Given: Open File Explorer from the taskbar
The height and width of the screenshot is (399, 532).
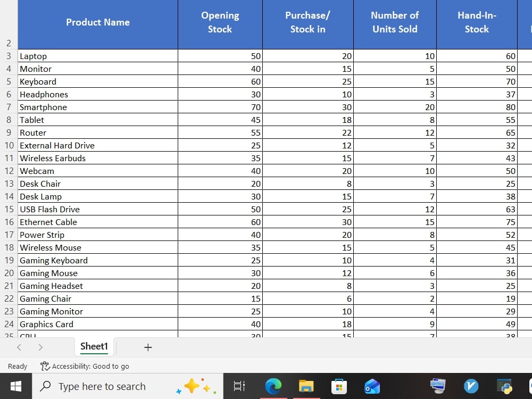Looking at the screenshot, I should [306, 386].
